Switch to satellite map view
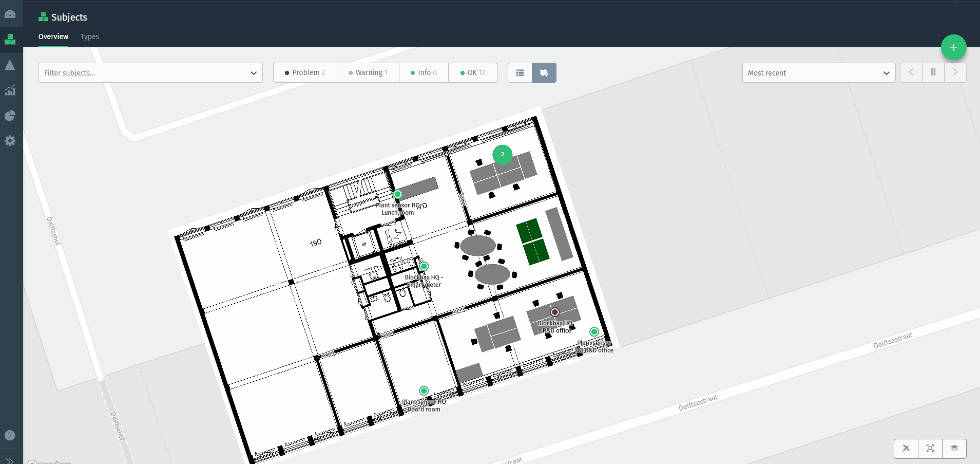This screenshot has width=980, height=464. pyautogui.click(x=906, y=449)
